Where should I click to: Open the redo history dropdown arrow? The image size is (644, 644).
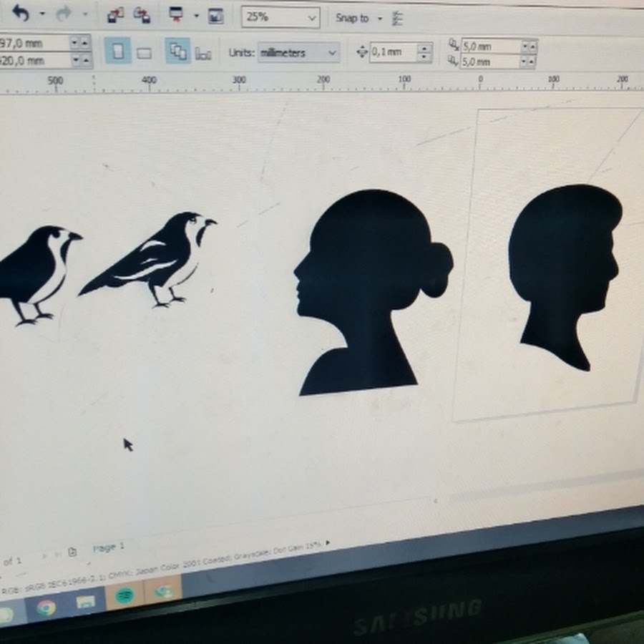[x=85, y=14]
